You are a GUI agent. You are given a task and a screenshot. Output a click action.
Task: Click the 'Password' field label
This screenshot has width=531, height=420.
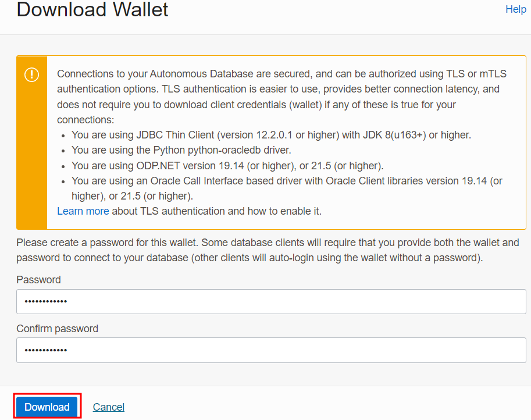(38, 280)
